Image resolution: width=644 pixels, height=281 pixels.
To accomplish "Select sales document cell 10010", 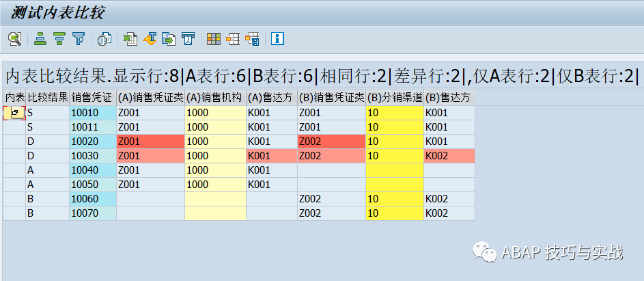I will point(93,113).
